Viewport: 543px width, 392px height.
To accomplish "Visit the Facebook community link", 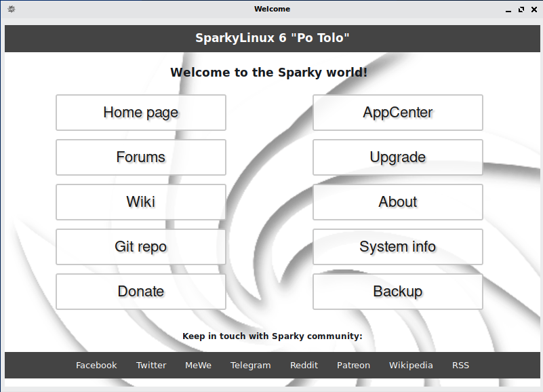I will [96, 365].
